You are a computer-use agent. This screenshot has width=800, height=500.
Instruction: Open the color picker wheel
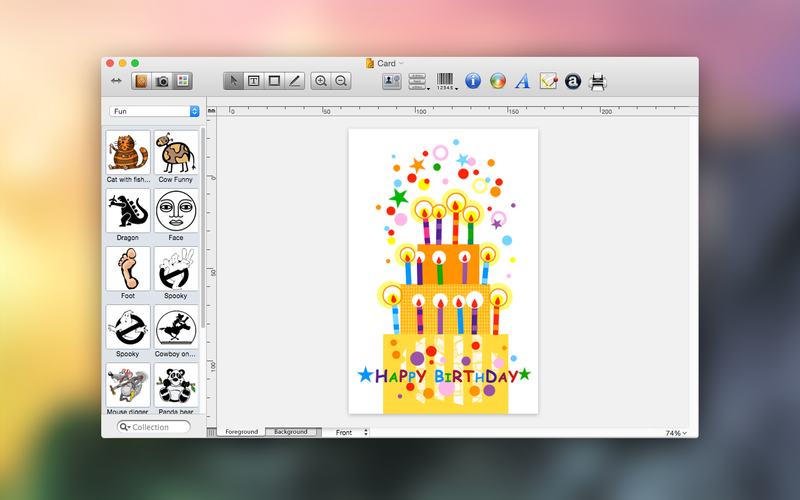[498, 81]
